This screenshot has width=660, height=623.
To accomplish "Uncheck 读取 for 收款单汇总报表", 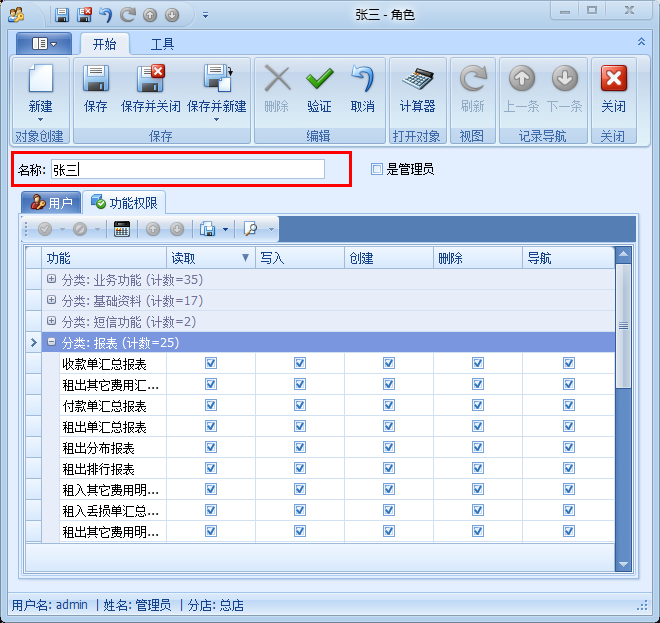I will tap(211, 364).
